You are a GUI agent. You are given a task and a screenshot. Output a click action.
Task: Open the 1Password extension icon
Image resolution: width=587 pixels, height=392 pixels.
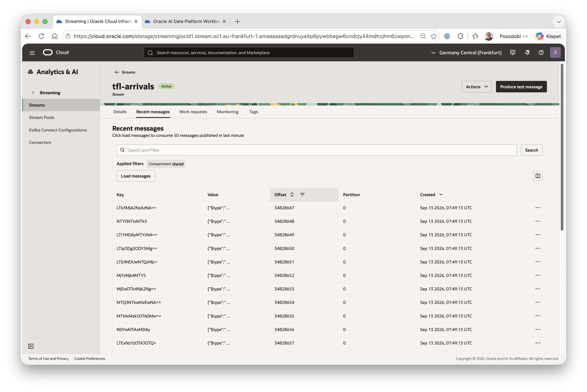(447, 36)
